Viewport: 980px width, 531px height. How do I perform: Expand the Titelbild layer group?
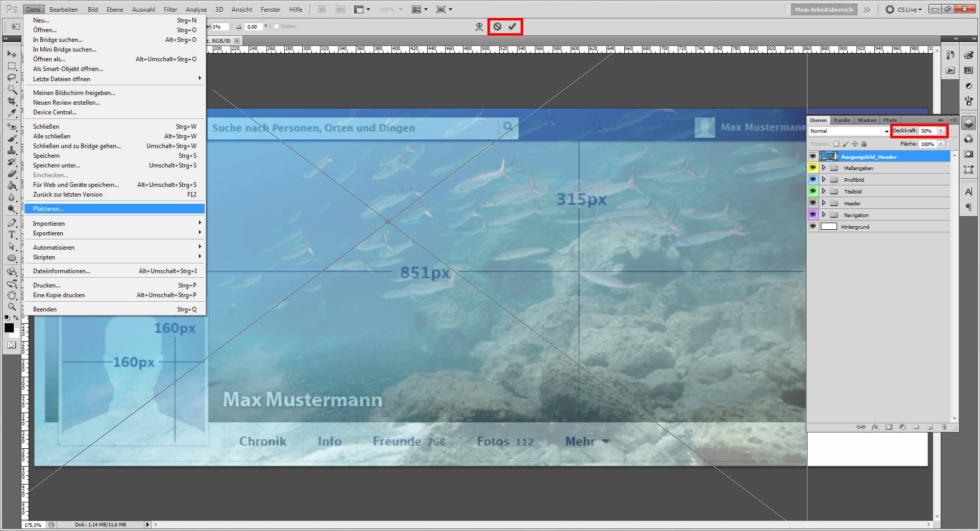824,191
